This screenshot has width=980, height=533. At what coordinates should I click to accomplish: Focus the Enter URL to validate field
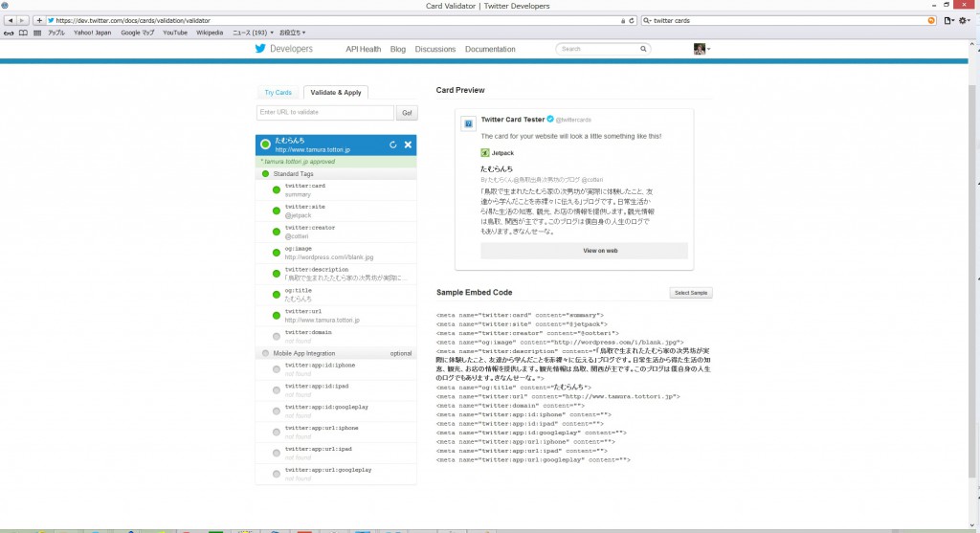(x=325, y=113)
